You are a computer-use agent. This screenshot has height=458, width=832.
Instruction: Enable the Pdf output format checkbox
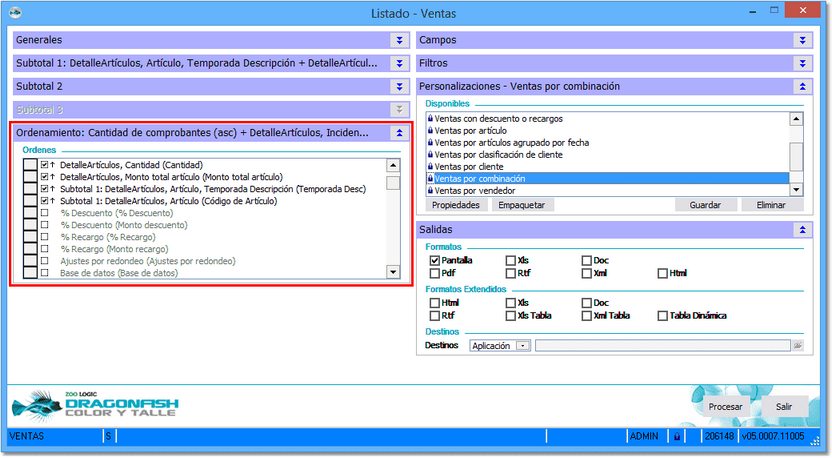click(x=435, y=273)
